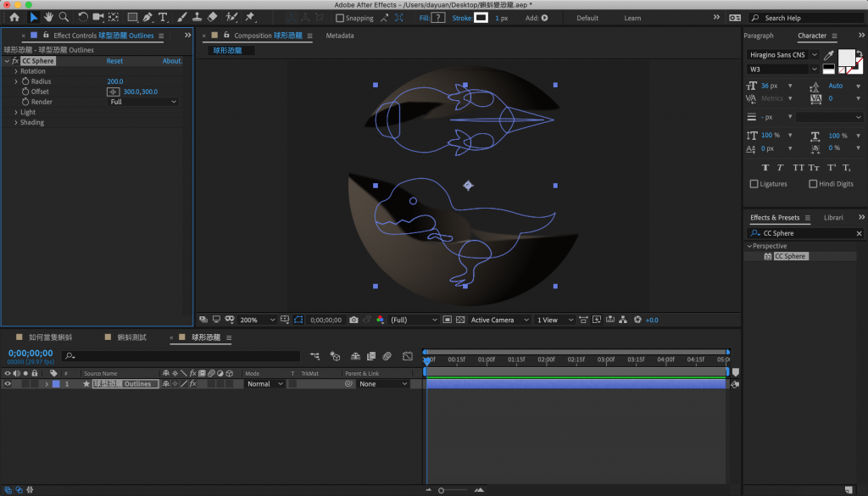Expand the Light property group
This screenshot has width=868, height=496.
click(15, 112)
